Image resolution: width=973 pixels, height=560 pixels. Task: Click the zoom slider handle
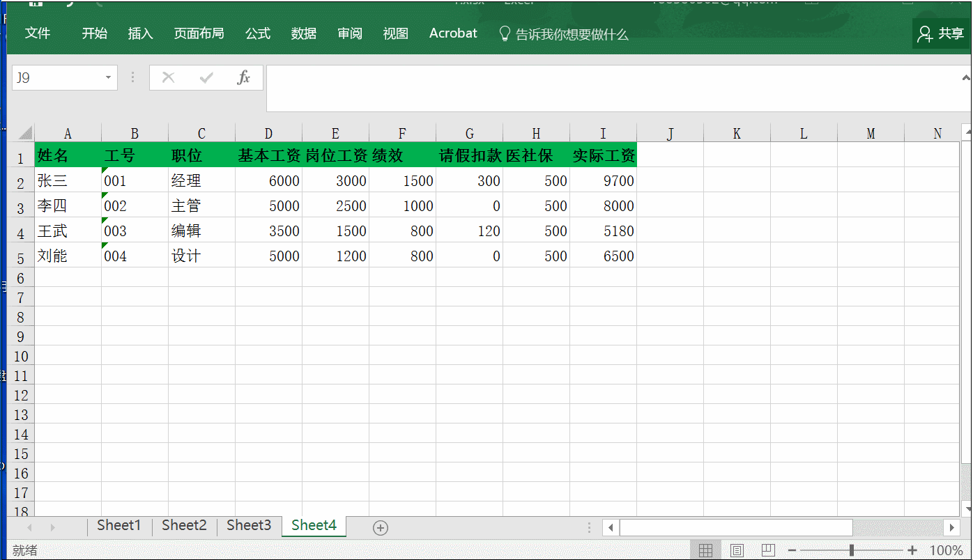[852, 550]
